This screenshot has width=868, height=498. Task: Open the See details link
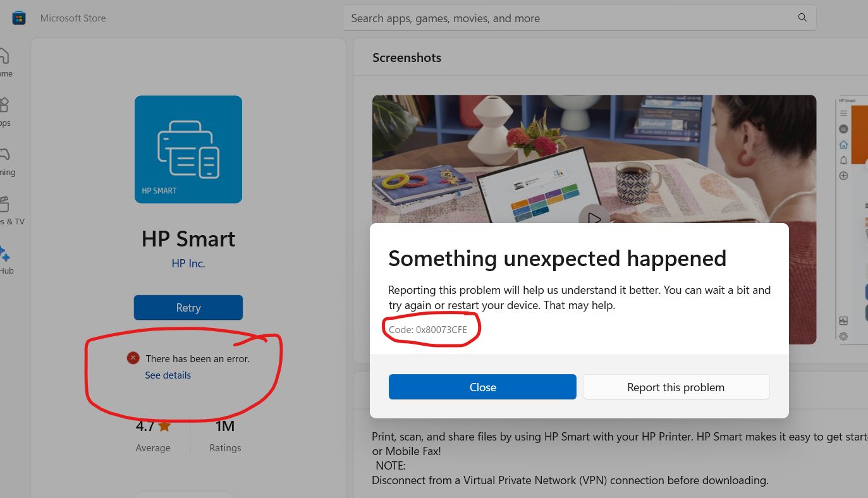[168, 375]
